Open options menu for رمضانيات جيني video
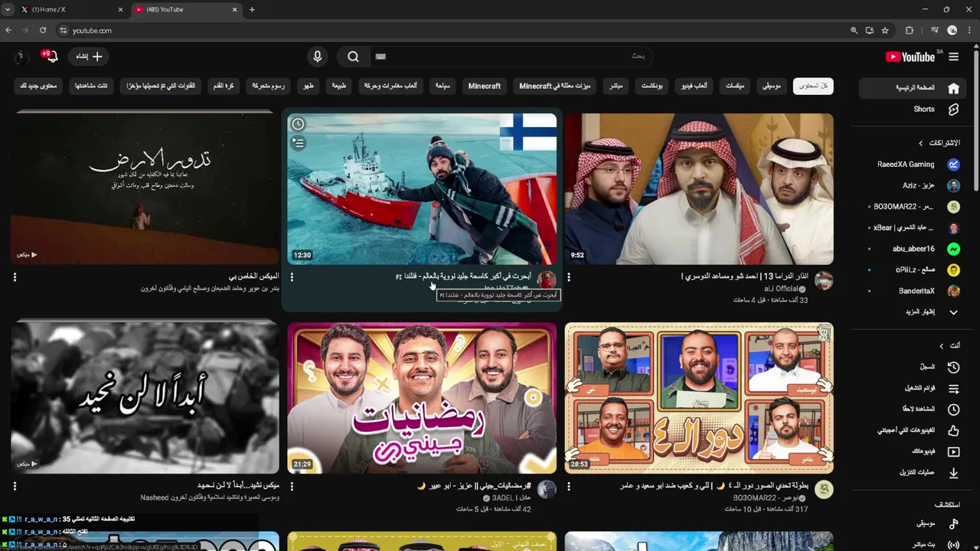980x551 pixels. point(292,486)
